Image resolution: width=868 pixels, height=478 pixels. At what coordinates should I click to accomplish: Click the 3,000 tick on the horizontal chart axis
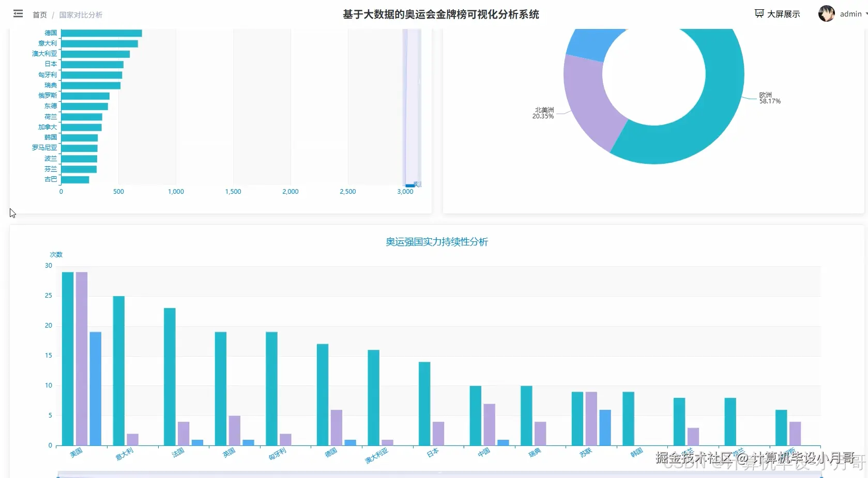[x=405, y=192]
